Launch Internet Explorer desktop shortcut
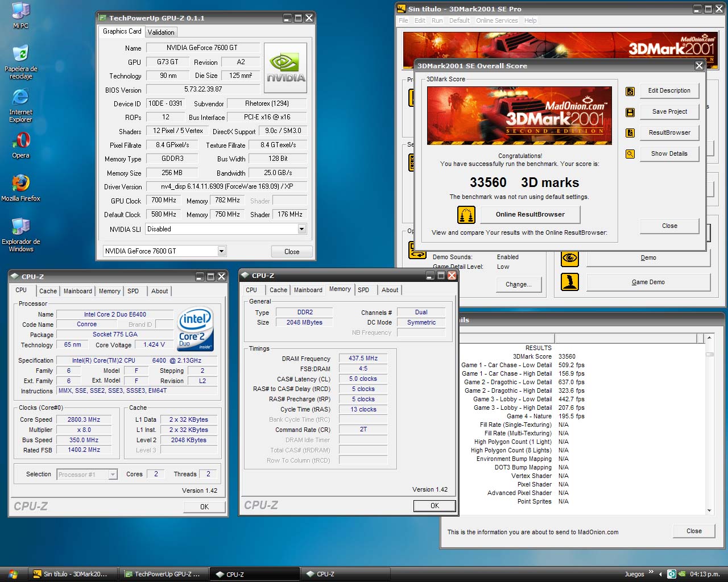Image resolution: width=728 pixels, height=582 pixels. pos(20,105)
